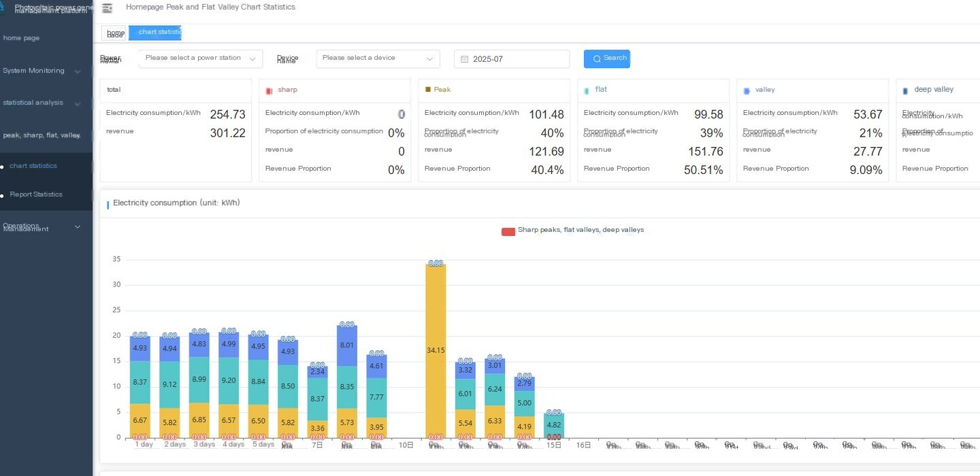Click the Search button

point(607,58)
